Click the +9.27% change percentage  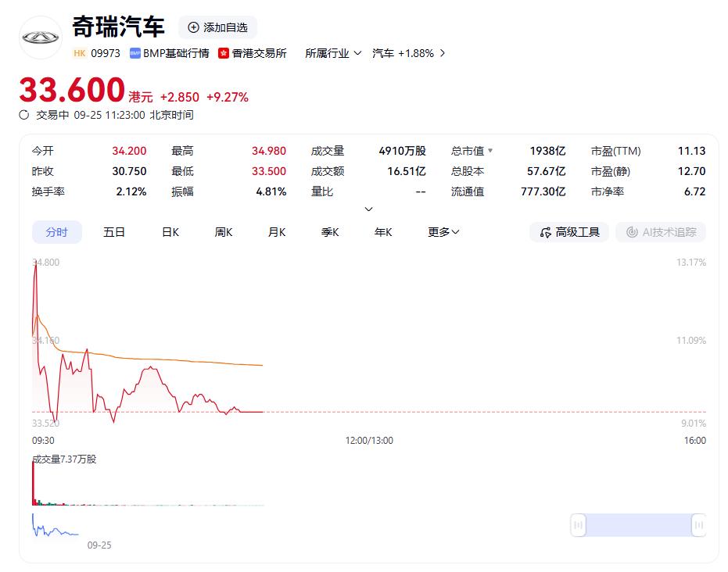(x=228, y=97)
